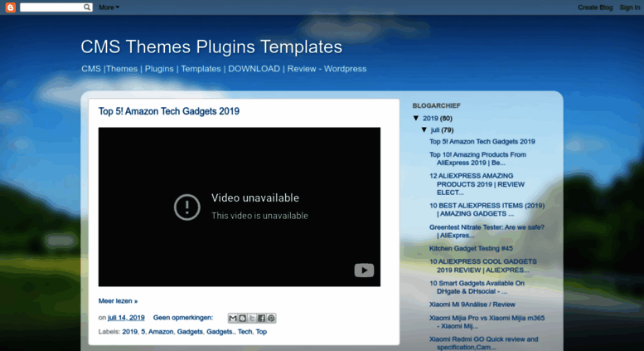This screenshot has width=644, height=351.
Task: Open the Gadgets label without trailing period
Action: pyautogui.click(x=190, y=331)
